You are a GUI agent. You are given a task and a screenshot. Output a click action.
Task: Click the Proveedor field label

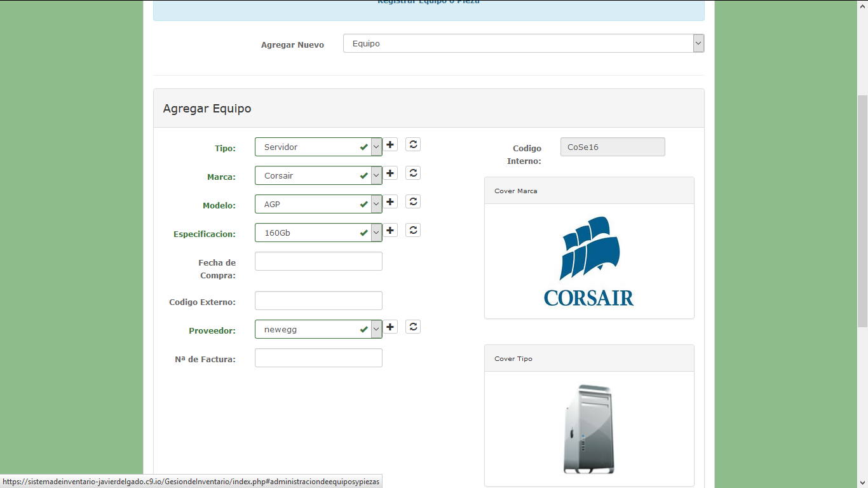(212, 330)
